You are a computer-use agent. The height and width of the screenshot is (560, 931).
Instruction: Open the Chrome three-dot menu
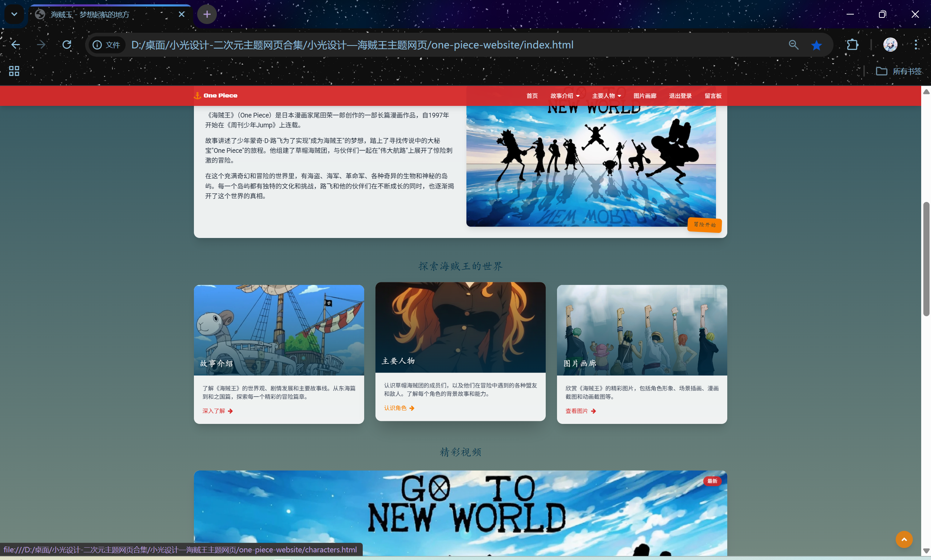[x=915, y=45]
